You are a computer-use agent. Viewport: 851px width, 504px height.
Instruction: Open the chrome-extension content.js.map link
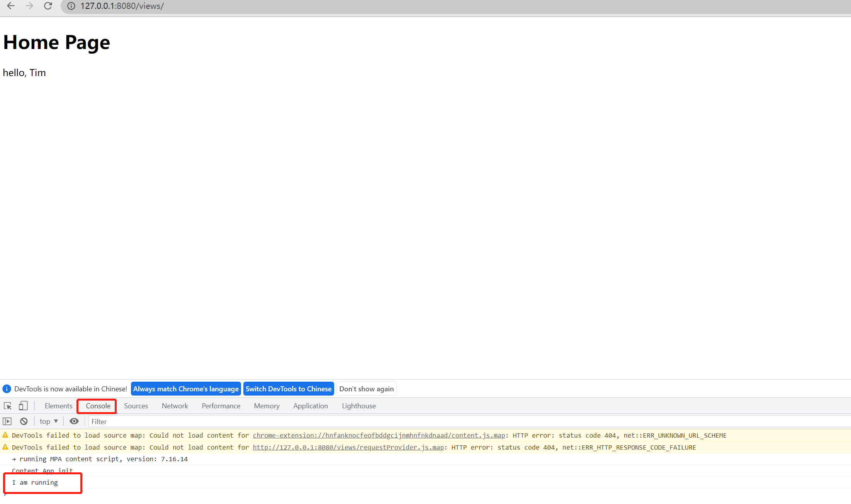[x=379, y=435]
